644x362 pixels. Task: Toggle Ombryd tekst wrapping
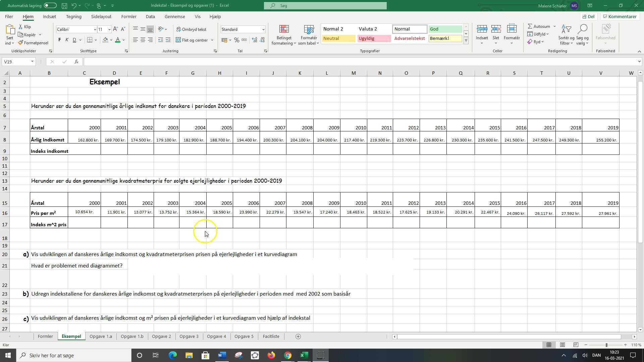click(x=191, y=29)
